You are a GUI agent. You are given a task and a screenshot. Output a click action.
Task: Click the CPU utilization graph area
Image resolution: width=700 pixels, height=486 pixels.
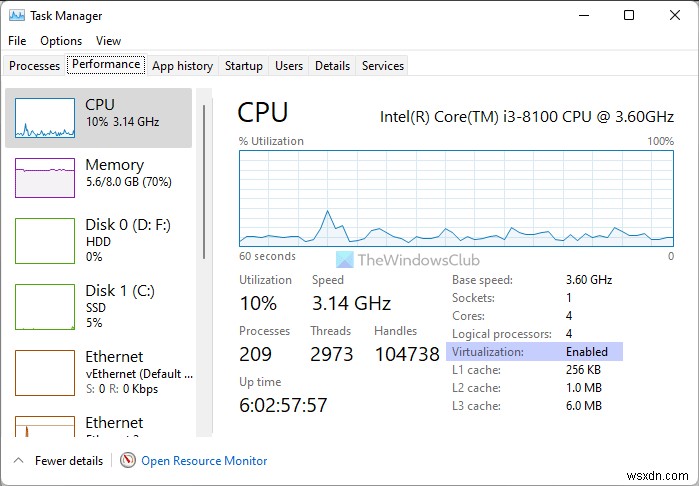[456, 196]
